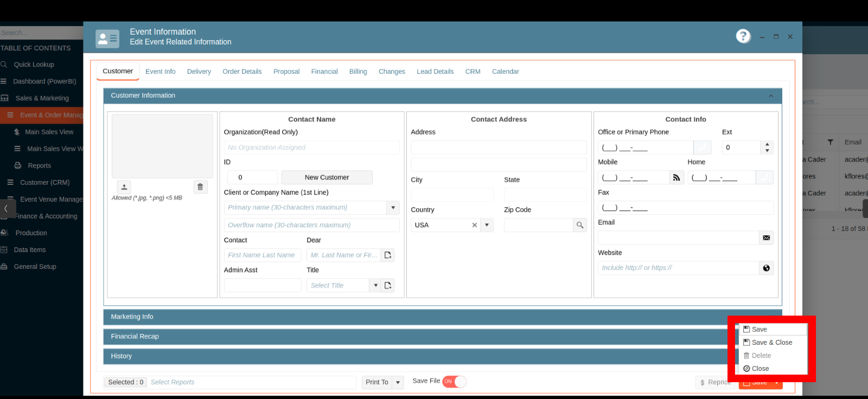
Task: Decrease the Ext value with down arrow
Action: 767,151
